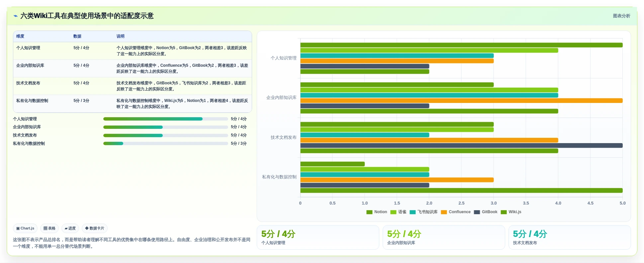Image resolution: width=644 pixels, height=263 pixels.
Task: Click the 说明 column header
Action: [x=120, y=37]
